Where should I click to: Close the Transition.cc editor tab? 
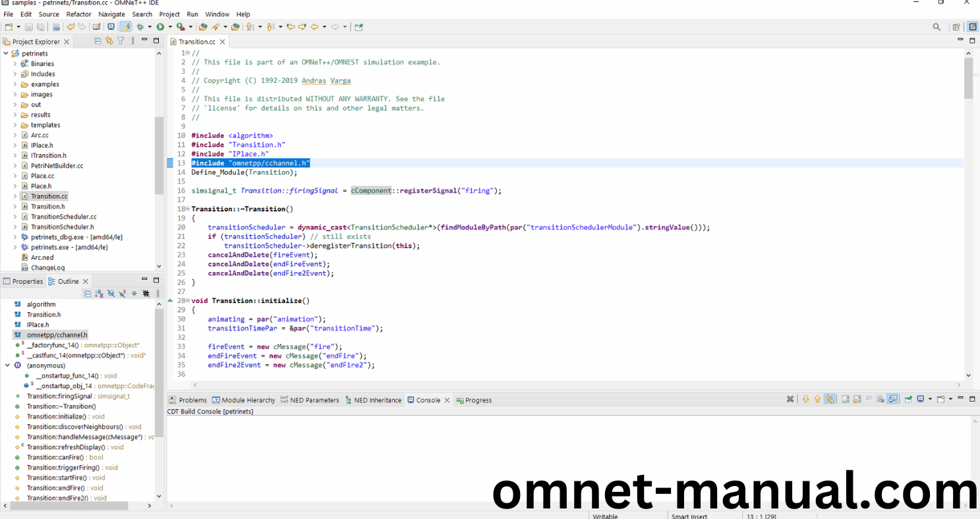point(223,41)
